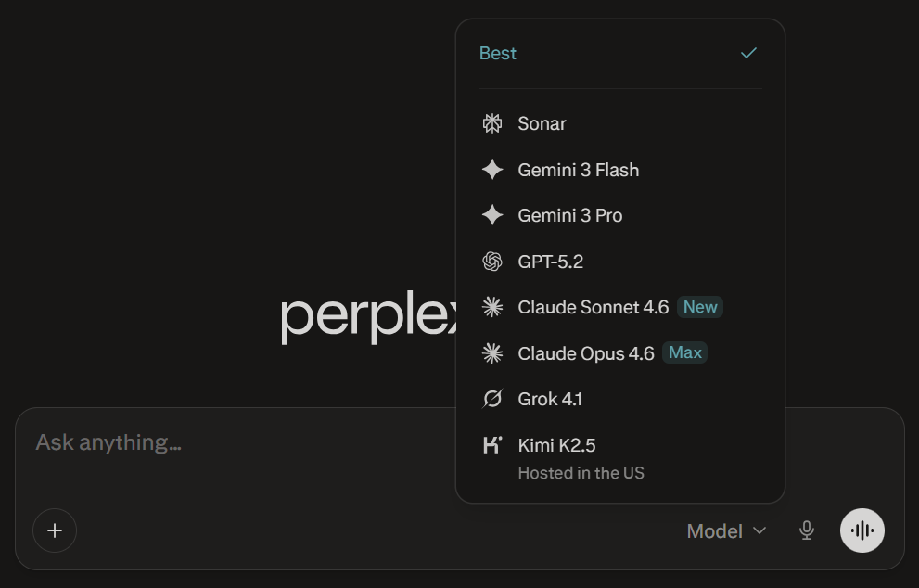This screenshot has height=588, width=919.
Task: Click the Grok 4.1 logo icon
Action: 492,398
